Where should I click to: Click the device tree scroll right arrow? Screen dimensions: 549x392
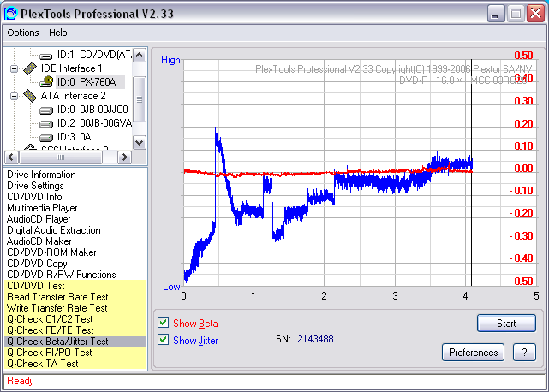click(124, 157)
